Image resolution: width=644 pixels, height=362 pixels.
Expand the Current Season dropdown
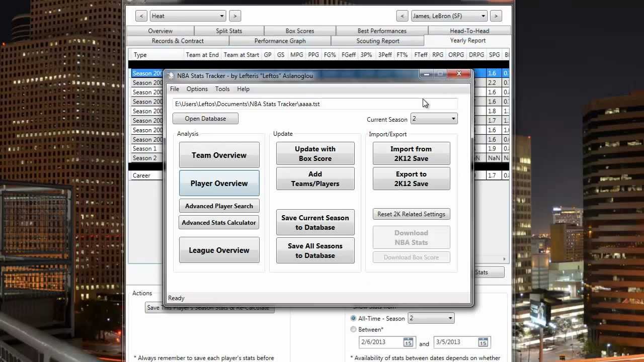(434, 119)
